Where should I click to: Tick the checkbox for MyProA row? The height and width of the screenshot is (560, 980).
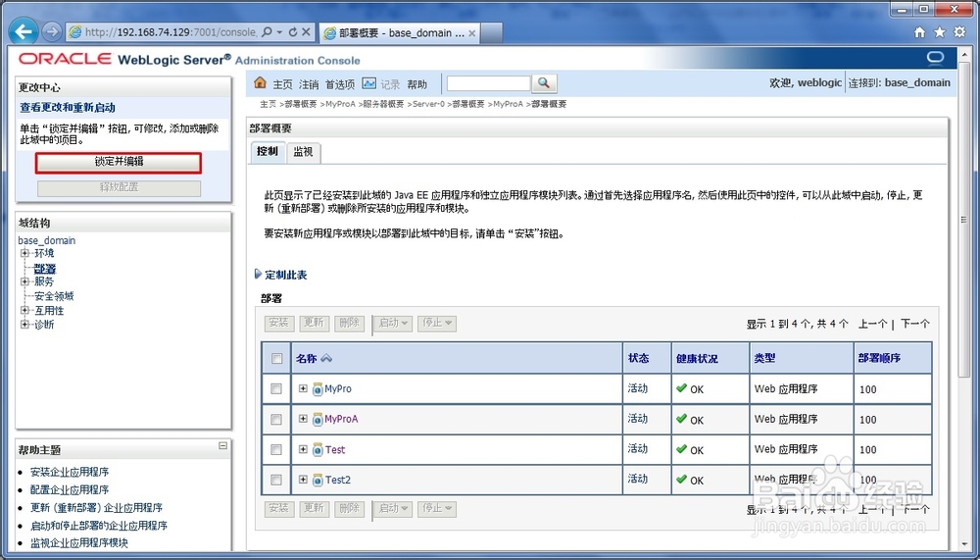276,419
